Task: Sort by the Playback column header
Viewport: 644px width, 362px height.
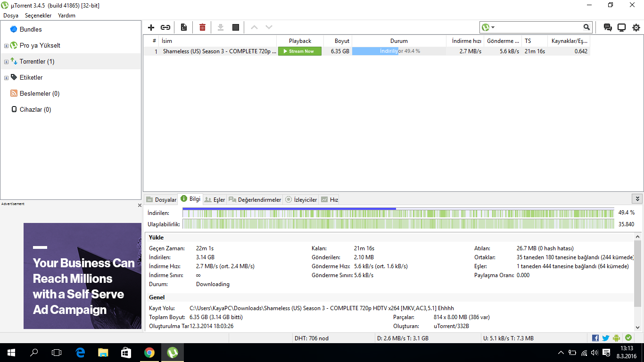Action: coord(300,41)
